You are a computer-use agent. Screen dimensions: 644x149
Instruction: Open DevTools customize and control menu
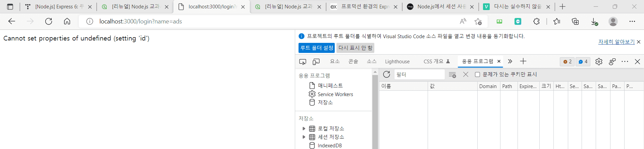pyautogui.click(x=625, y=62)
